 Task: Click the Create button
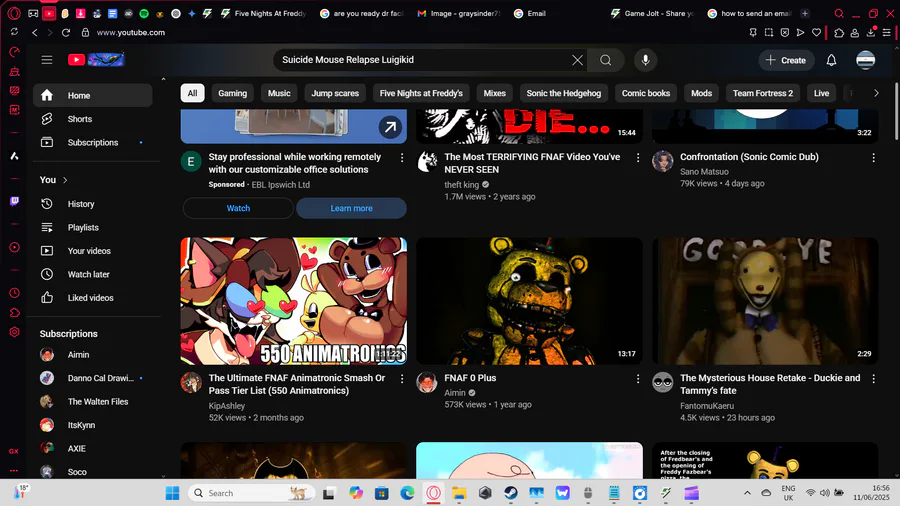click(786, 60)
